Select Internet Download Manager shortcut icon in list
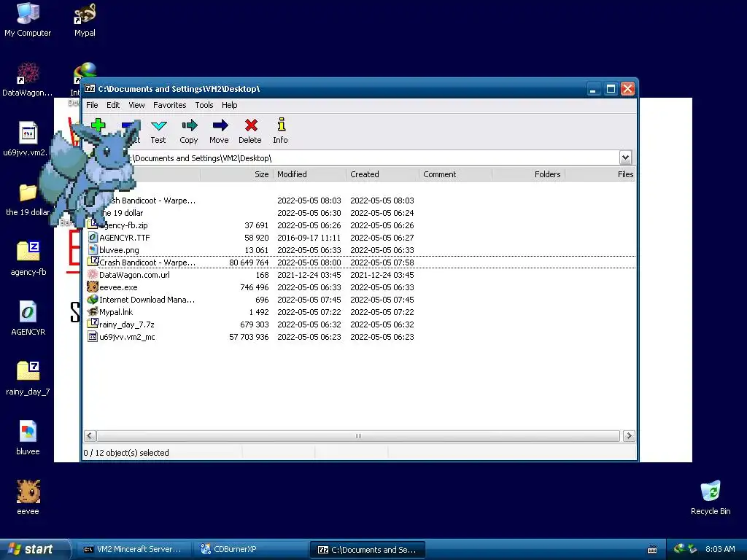The height and width of the screenshot is (560, 747). (x=93, y=299)
